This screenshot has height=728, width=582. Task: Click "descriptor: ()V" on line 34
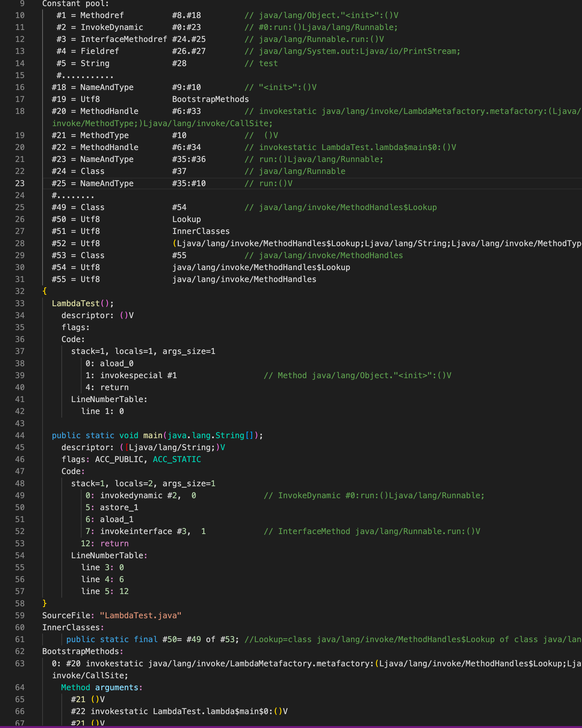tap(97, 315)
